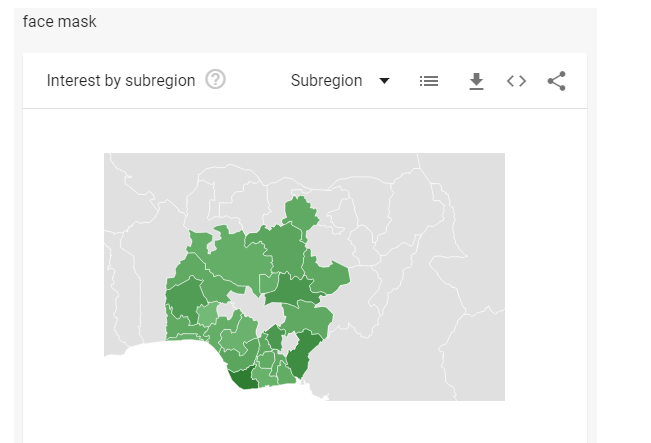Click the easternmost green region on map

coord(333,274)
